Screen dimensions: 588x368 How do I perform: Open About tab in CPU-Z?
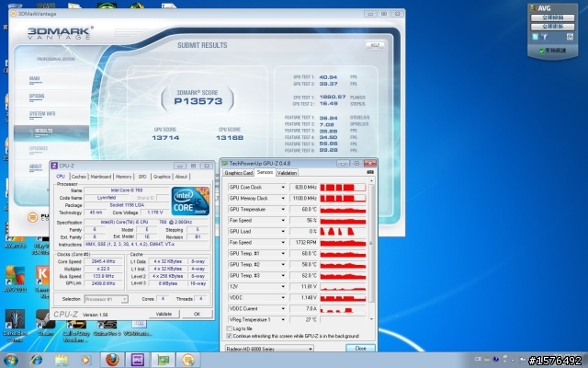182,177
